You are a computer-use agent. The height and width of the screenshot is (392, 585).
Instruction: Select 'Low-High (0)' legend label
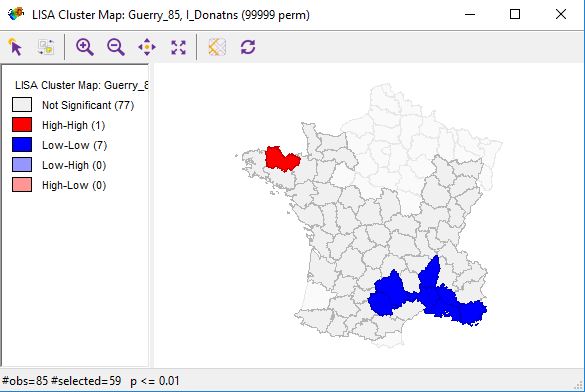74,165
